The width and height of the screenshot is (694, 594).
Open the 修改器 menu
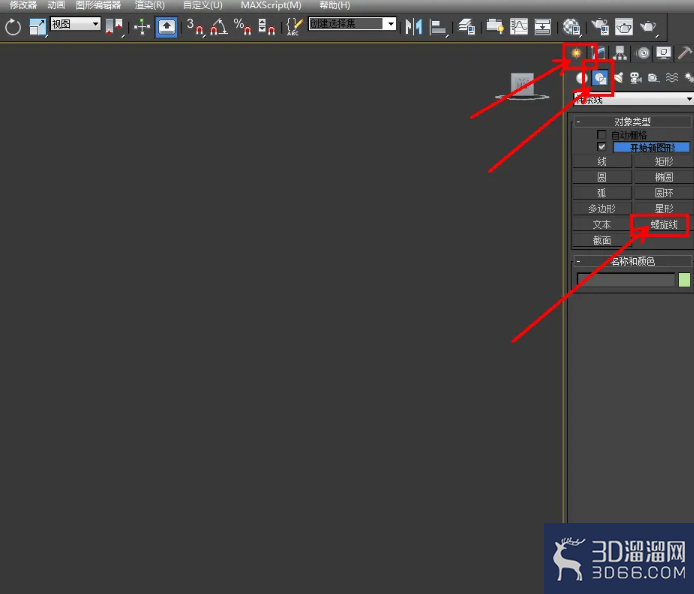click(x=23, y=5)
